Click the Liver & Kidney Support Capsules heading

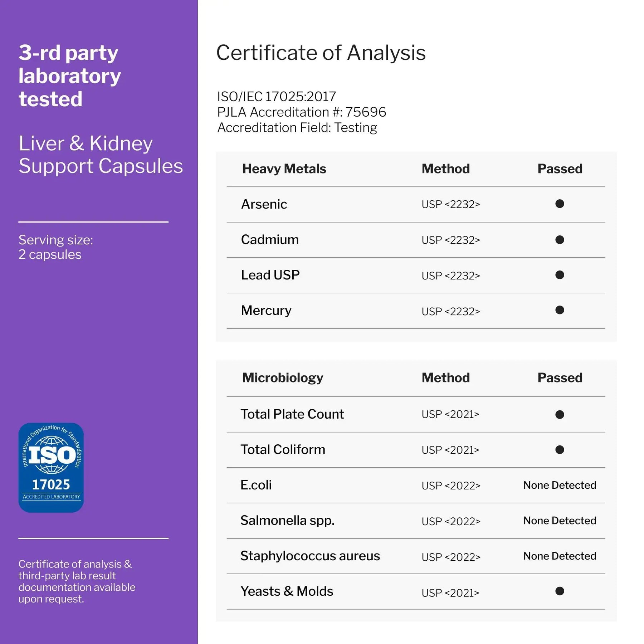(x=101, y=155)
